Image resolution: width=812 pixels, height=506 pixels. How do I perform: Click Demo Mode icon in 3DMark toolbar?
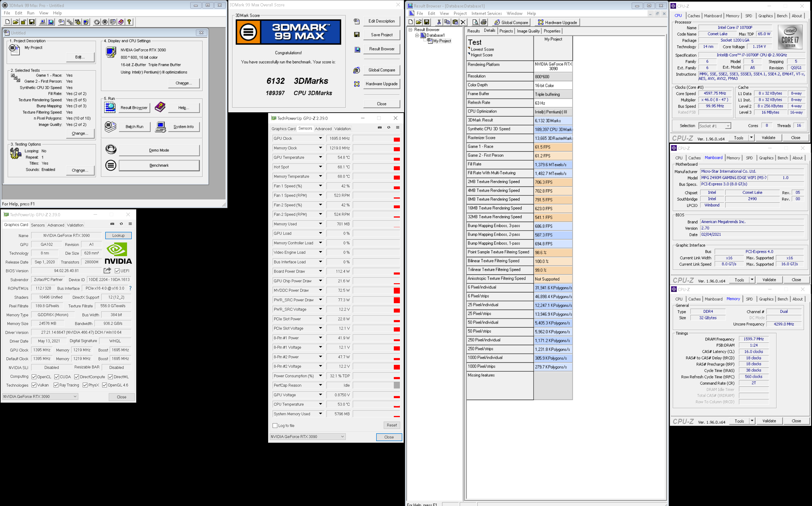pyautogui.click(x=97, y=22)
